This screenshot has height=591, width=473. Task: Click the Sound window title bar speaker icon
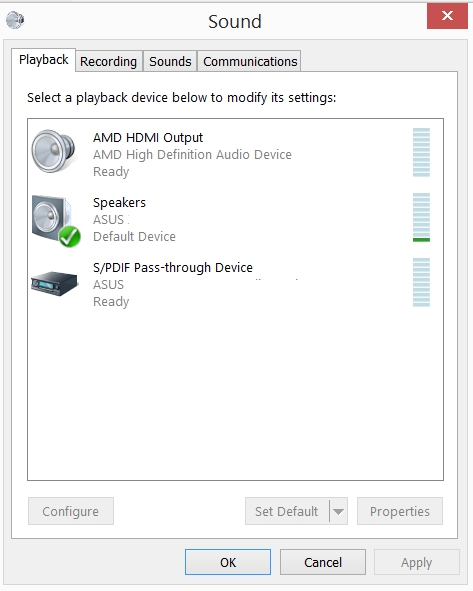click(15, 20)
